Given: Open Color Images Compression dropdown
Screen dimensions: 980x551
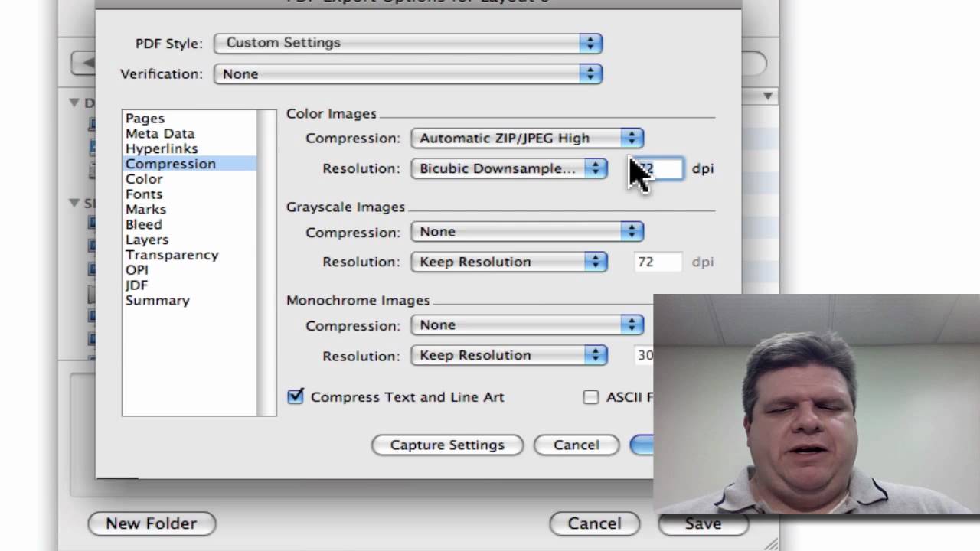Looking at the screenshot, I should (x=528, y=138).
